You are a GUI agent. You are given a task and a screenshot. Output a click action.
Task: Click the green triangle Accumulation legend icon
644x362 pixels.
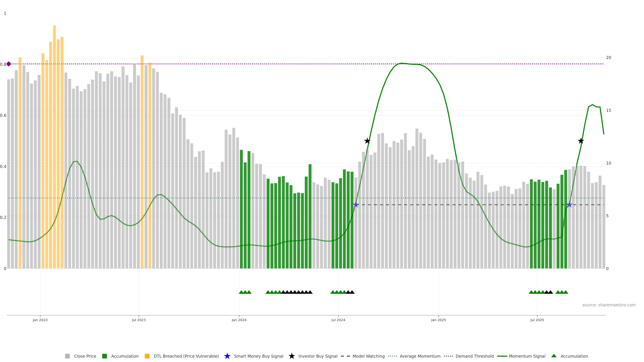[x=554, y=356]
